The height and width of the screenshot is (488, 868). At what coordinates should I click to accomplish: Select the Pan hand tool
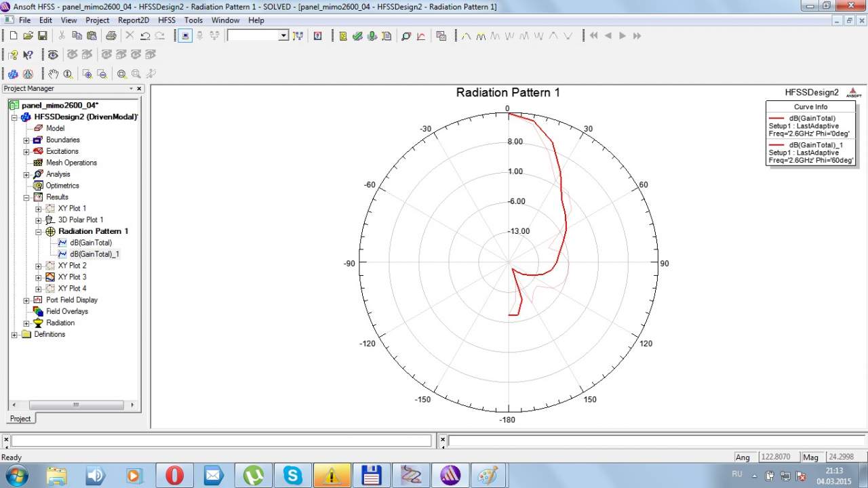[x=53, y=74]
